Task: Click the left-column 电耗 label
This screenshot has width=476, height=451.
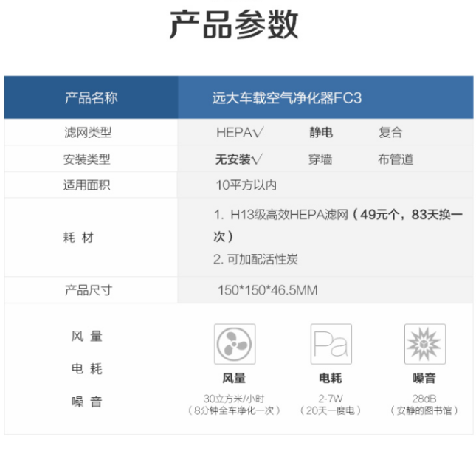Action: coord(87,368)
